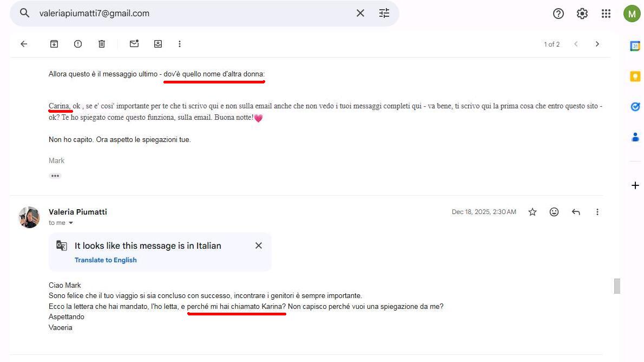Open the Google apps grid
Viewport: 644px width, 362px height.
click(606, 14)
